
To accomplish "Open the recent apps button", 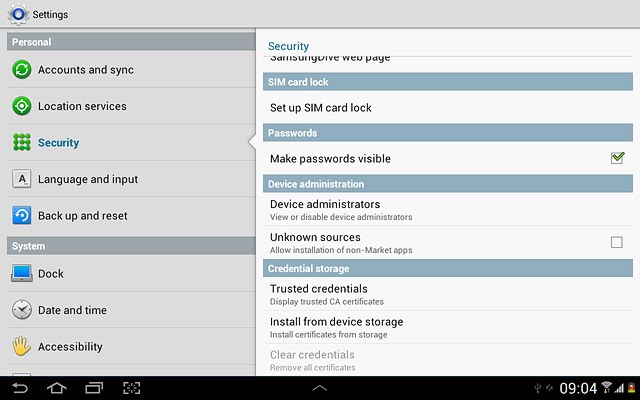I will (94, 388).
